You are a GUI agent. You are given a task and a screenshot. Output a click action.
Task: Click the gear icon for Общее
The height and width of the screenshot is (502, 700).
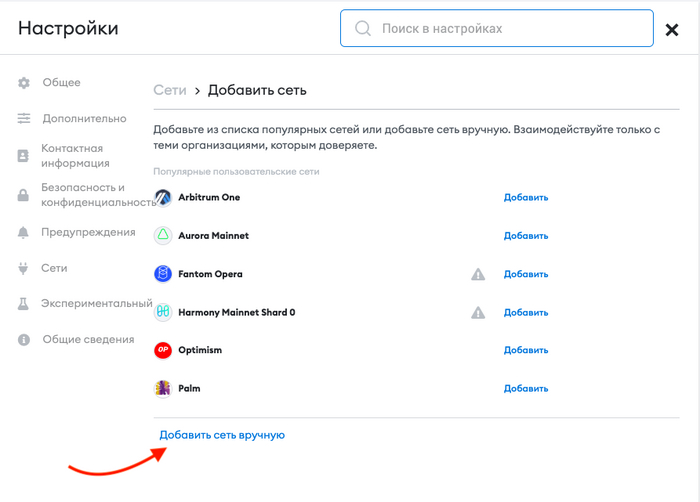(x=24, y=83)
